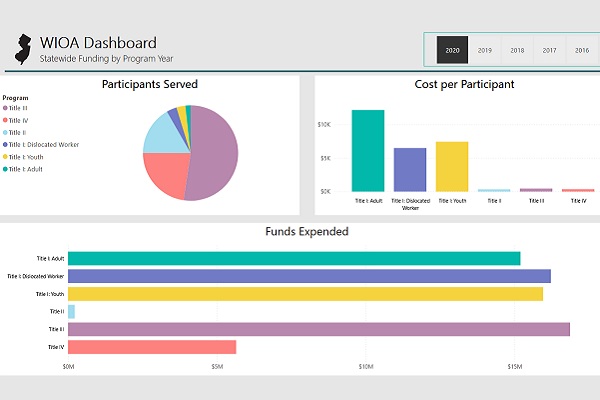Choose the 2016 year slicer button
600x400 pixels.
[582, 50]
